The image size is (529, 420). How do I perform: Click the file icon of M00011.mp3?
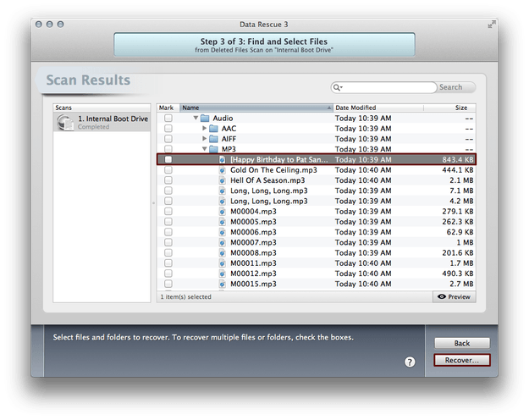(222, 263)
